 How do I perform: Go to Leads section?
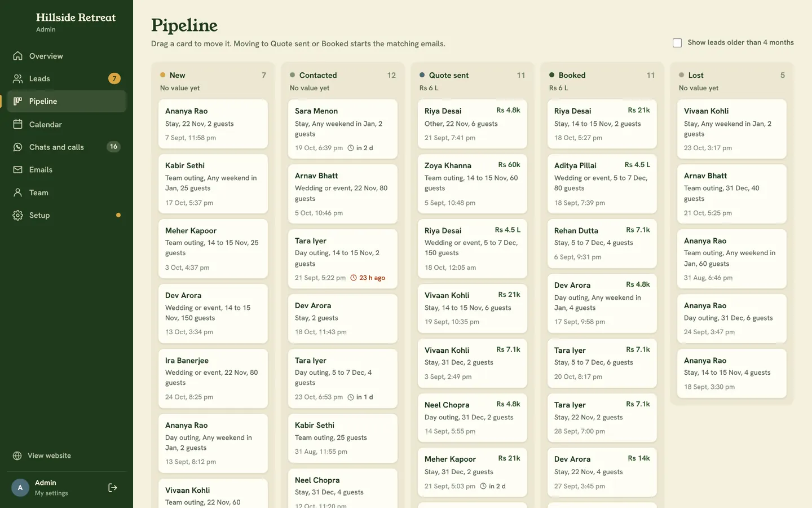[x=67, y=78]
